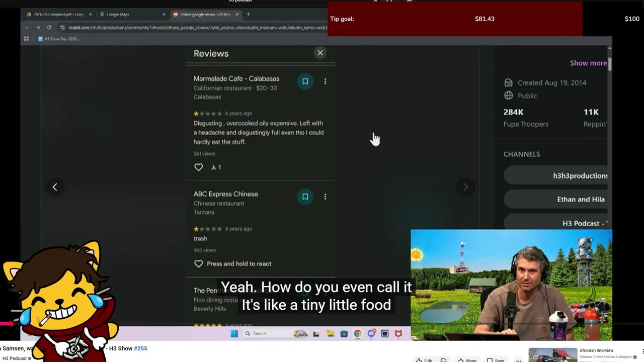This screenshot has height=362, width=644.
Task: Open the H3 Show Doc bookmark
Action: pyautogui.click(x=59, y=39)
